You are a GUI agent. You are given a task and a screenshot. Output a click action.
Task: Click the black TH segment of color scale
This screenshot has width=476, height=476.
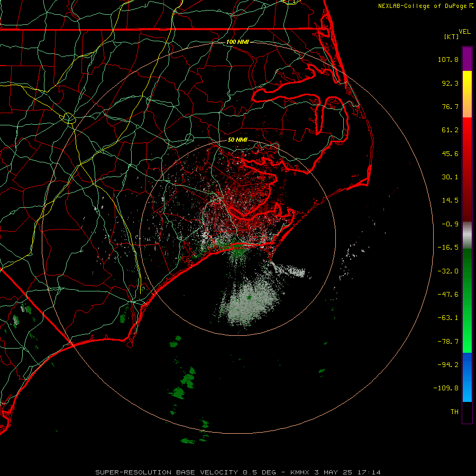pos(467,412)
